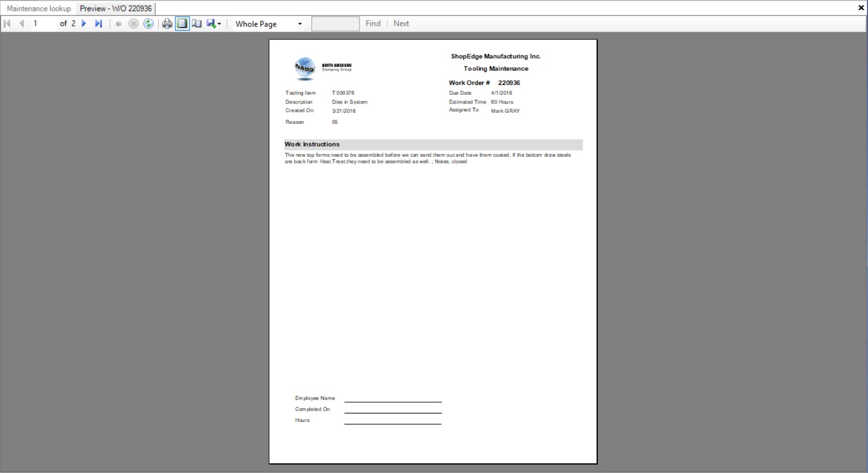Click the Next search link

(401, 23)
